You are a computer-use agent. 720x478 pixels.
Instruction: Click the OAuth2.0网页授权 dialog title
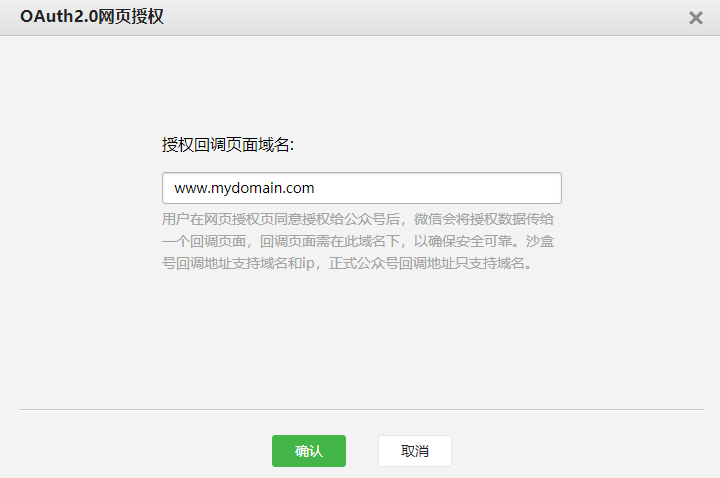click(x=92, y=17)
